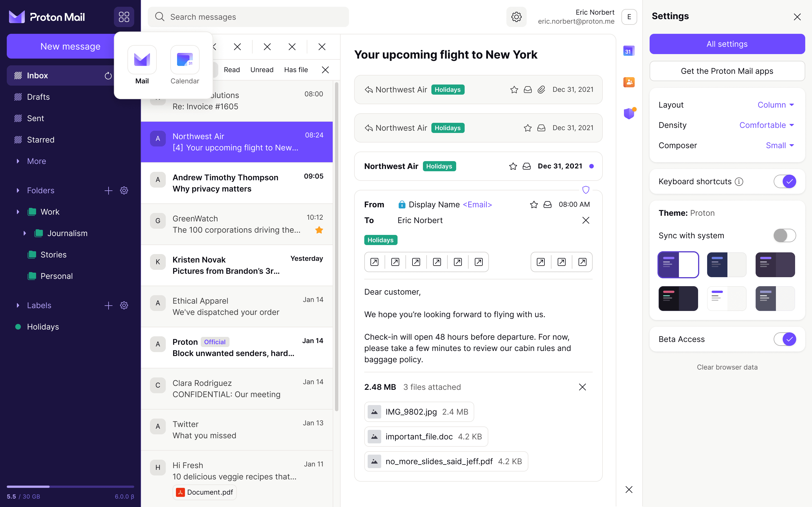Enable Sync with system toggle
The height and width of the screenshot is (507, 812).
pos(784,235)
